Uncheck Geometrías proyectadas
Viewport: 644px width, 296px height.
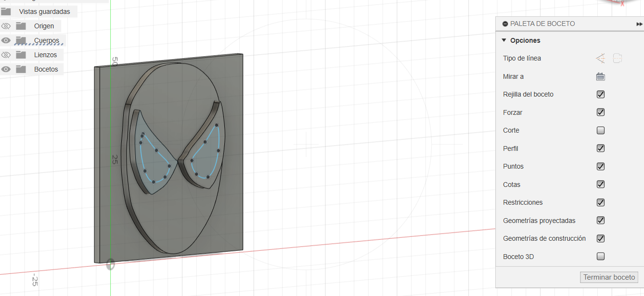(x=601, y=220)
